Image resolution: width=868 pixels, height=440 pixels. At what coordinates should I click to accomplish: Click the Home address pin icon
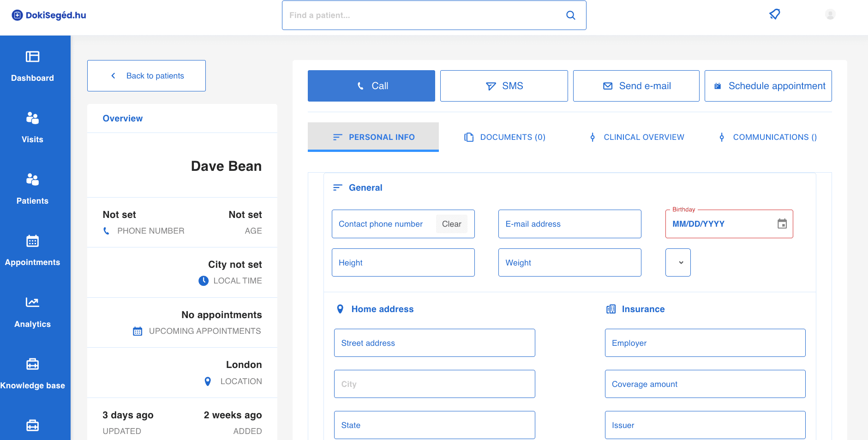click(340, 309)
